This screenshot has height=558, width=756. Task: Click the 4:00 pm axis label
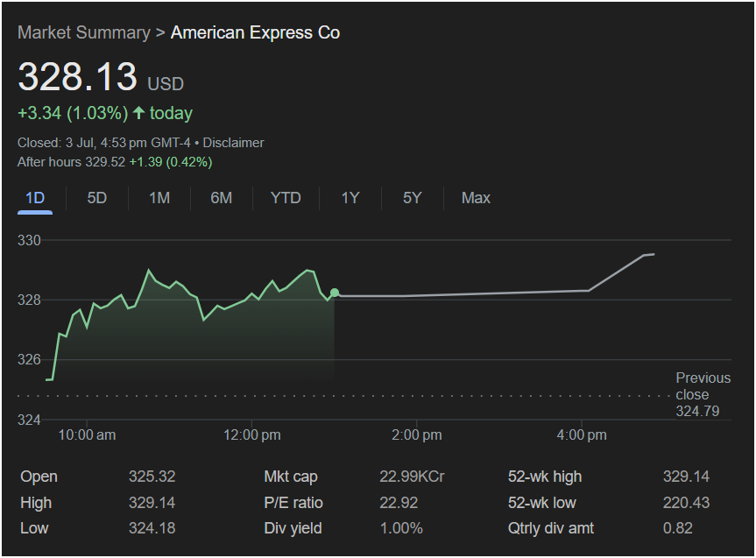click(x=582, y=435)
